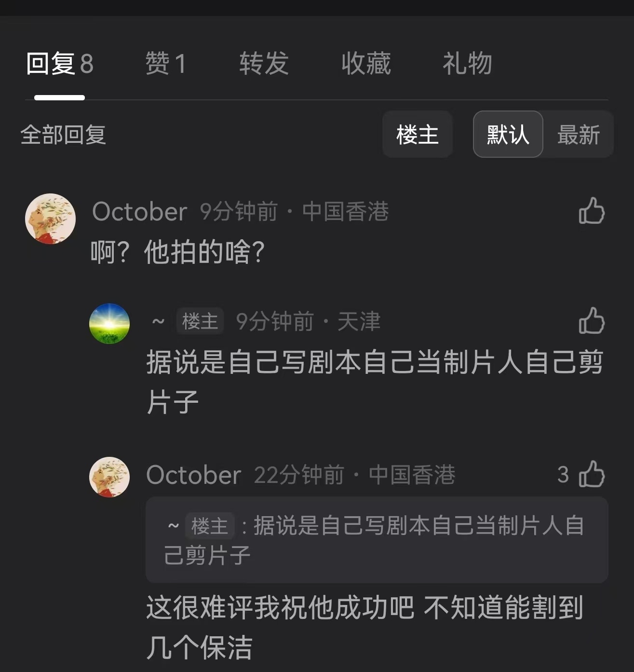Image resolution: width=634 pixels, height=672 pixels.
Task: Tap the like count 3 on October's reply
Action: click(x=563, y=475)
